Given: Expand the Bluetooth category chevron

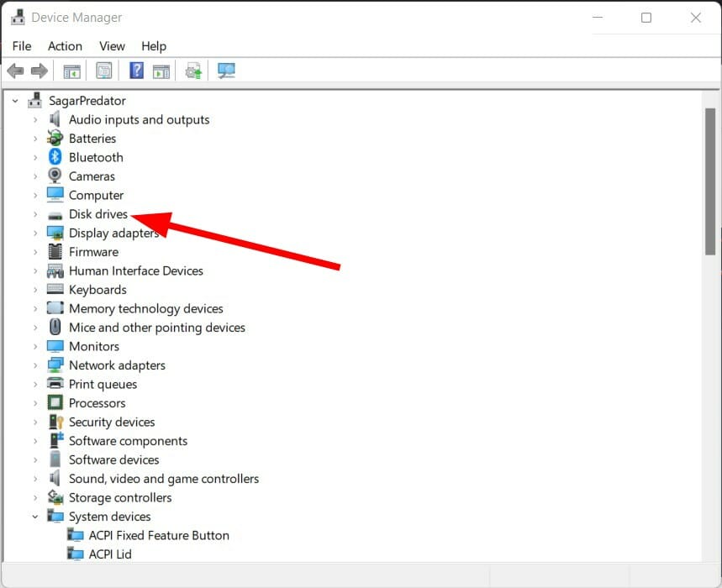Looking at the screenshot, I should [x=35, y=157].
